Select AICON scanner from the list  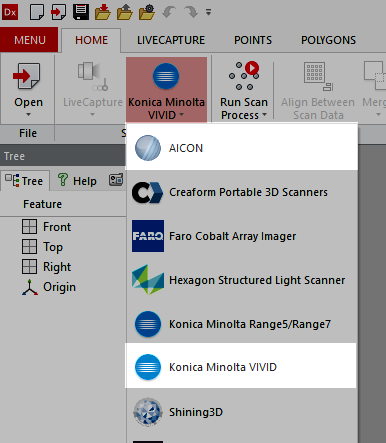point(242,148)
